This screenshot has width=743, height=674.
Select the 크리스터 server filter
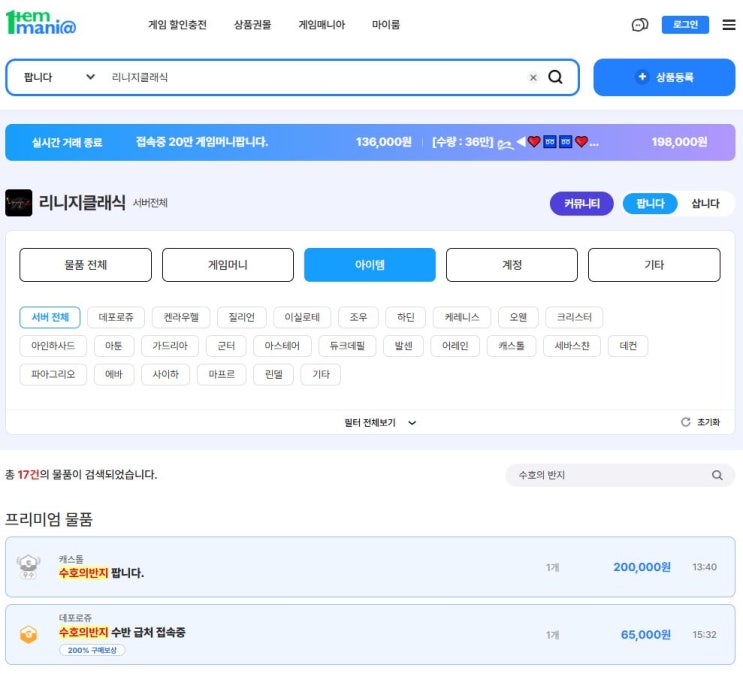pyautogui.click(x=574, y=317)
